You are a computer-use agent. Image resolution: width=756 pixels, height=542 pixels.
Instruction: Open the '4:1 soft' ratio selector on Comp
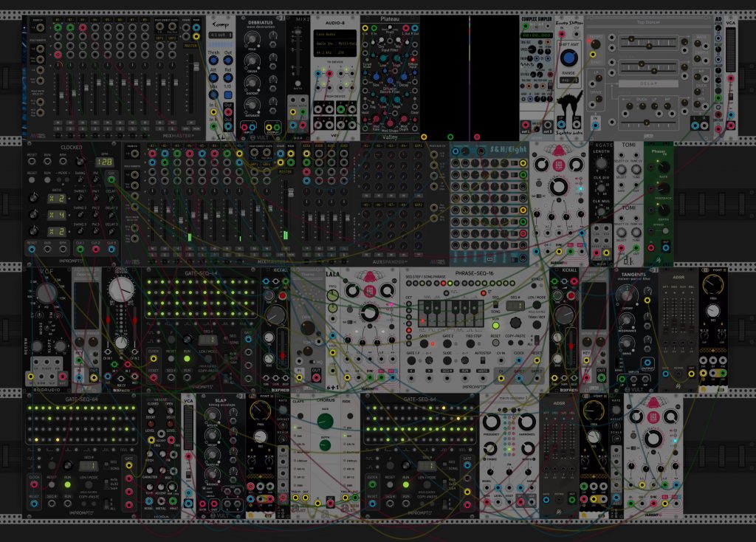click(220, 35)
